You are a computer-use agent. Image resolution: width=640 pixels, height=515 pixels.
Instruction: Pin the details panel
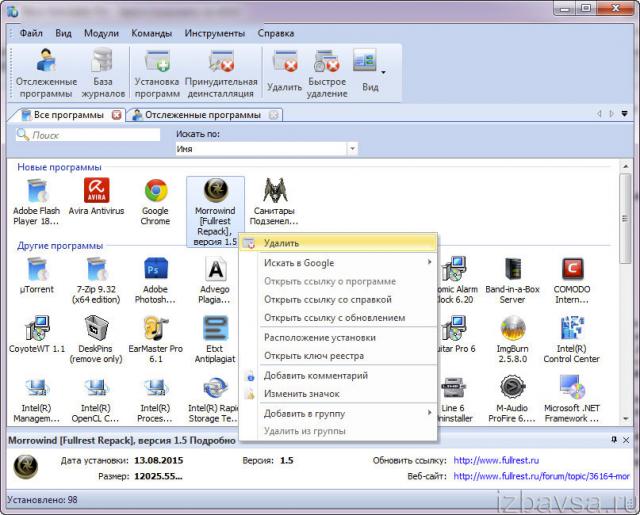pos(614,440)
